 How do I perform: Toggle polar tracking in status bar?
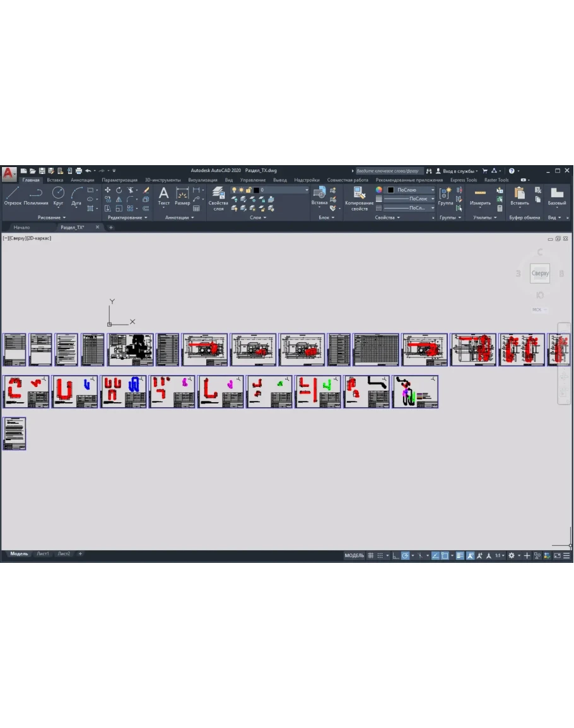(x=406, y=555)
